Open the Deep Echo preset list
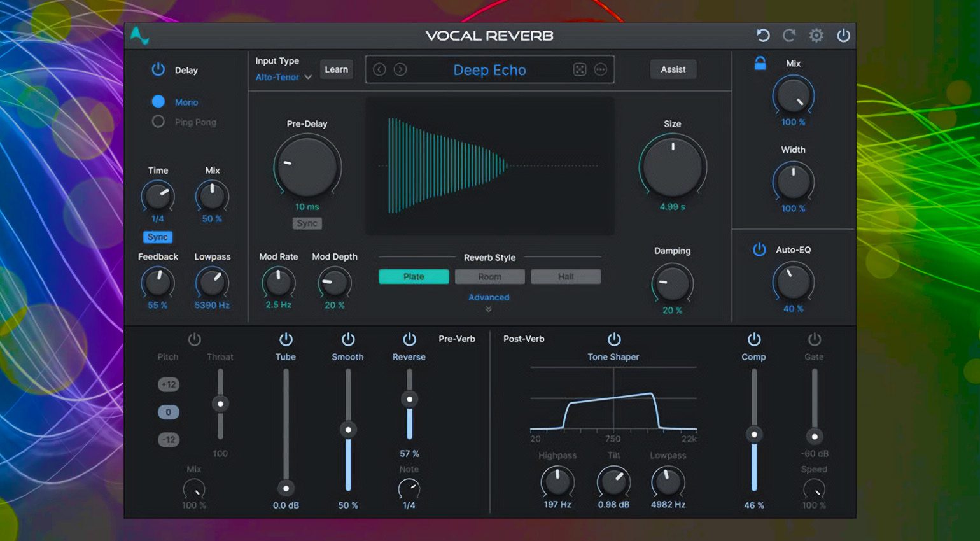The image size is (980, 541). click(x=489, y=70)
